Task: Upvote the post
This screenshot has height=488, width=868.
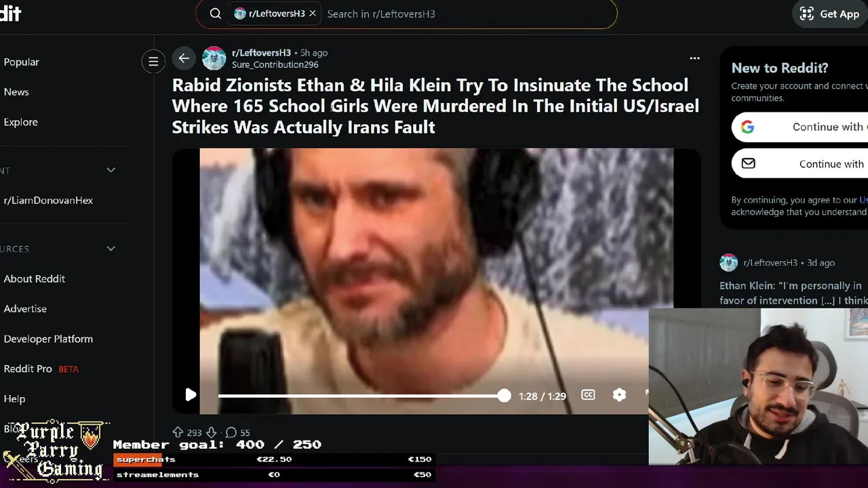Action: pyautogui.click(x=178, y=432)
